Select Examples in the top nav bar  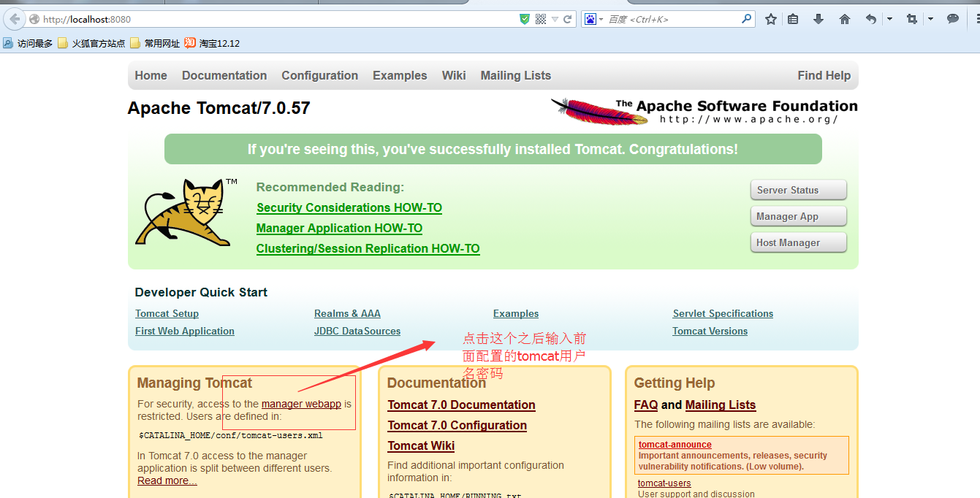[x=400, y=75]
